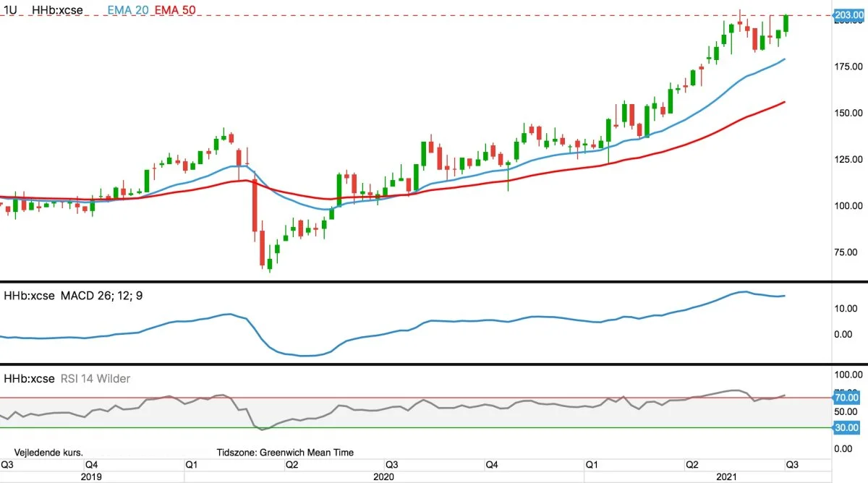Click the Tidszone: Greenwich Mean Time label

pos(285,452)
